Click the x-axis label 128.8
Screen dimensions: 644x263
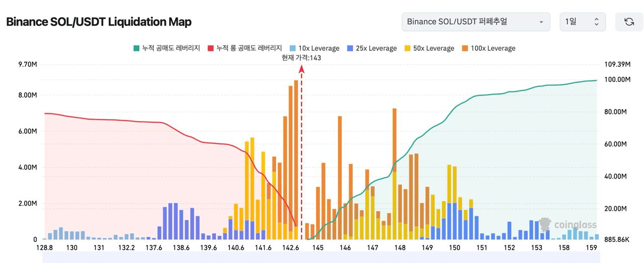[45, 248]
